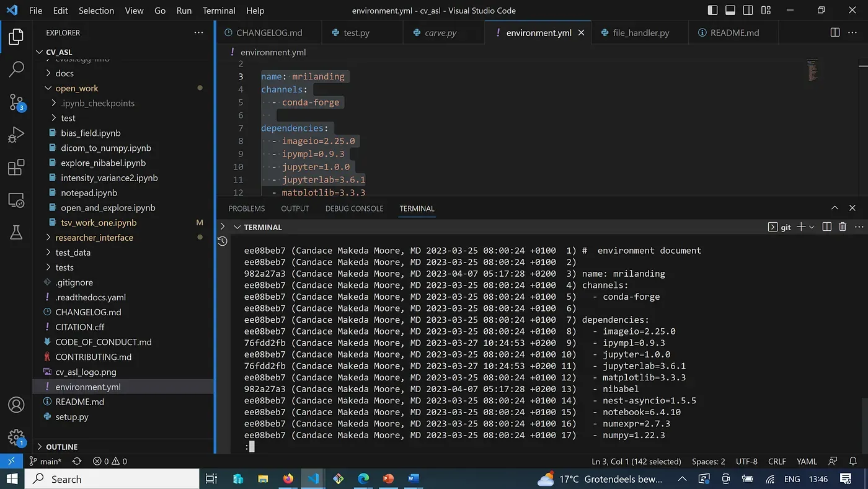Open the File menu
The width and height of the screenshot is (868, 489).
(x=36, y=11)
